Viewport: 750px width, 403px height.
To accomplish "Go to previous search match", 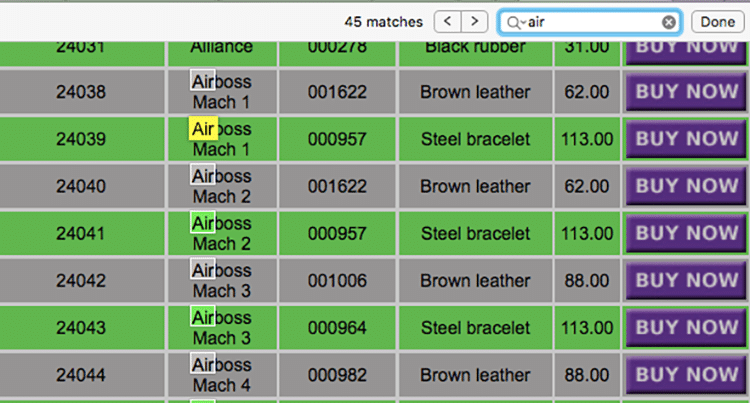I will [447, 22].
